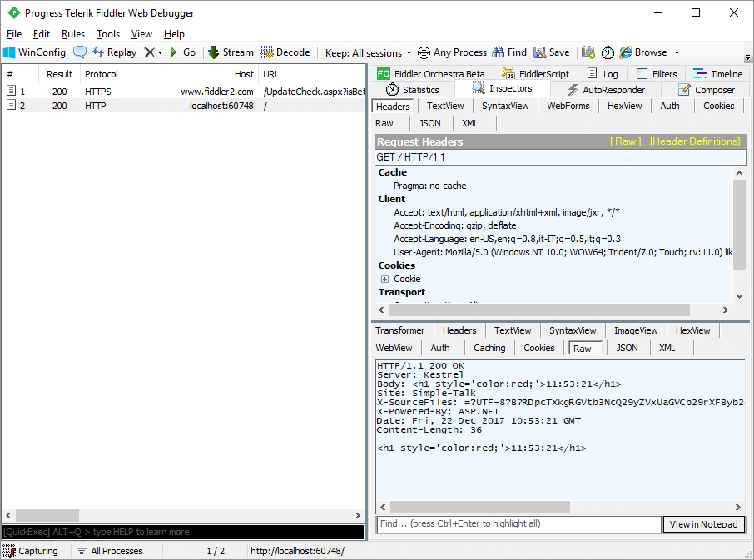Select request TextView inspector tab

pos(445,106)
